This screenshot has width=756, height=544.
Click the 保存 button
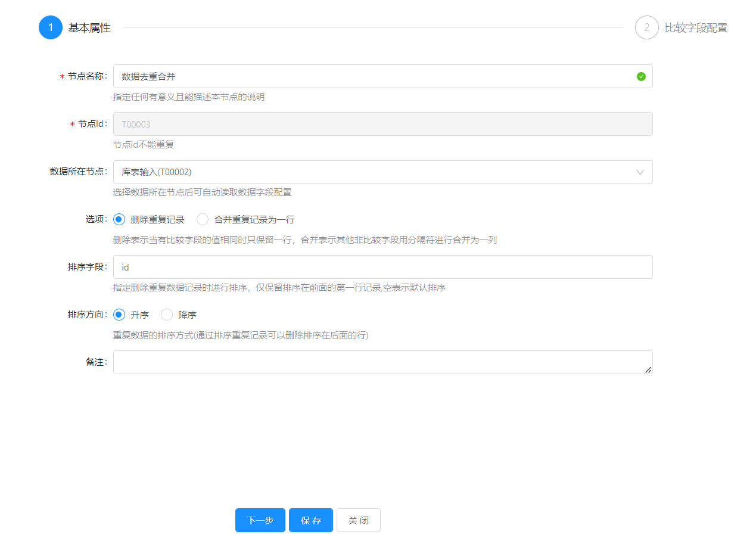click(x=311, y=520)
